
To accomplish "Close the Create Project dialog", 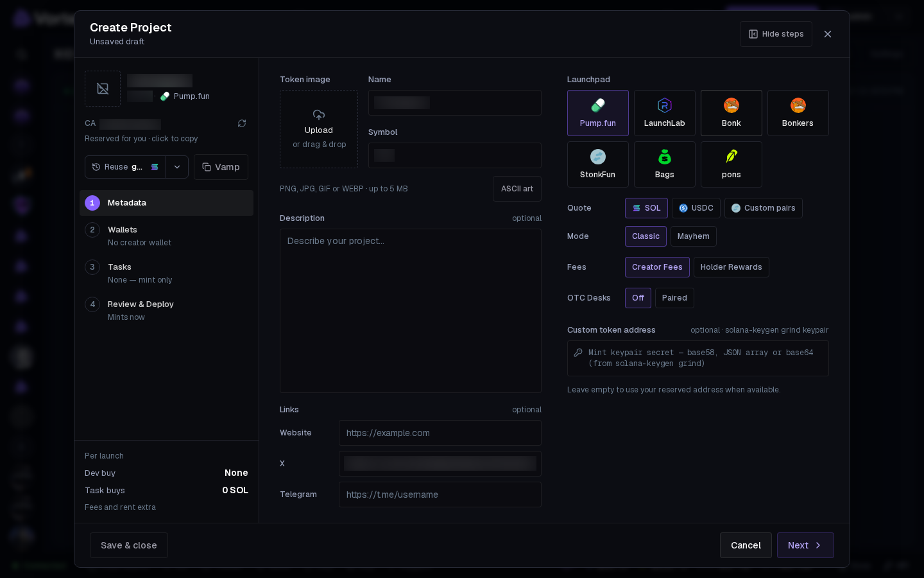I will pyautogui.click(x=828, y=34).
